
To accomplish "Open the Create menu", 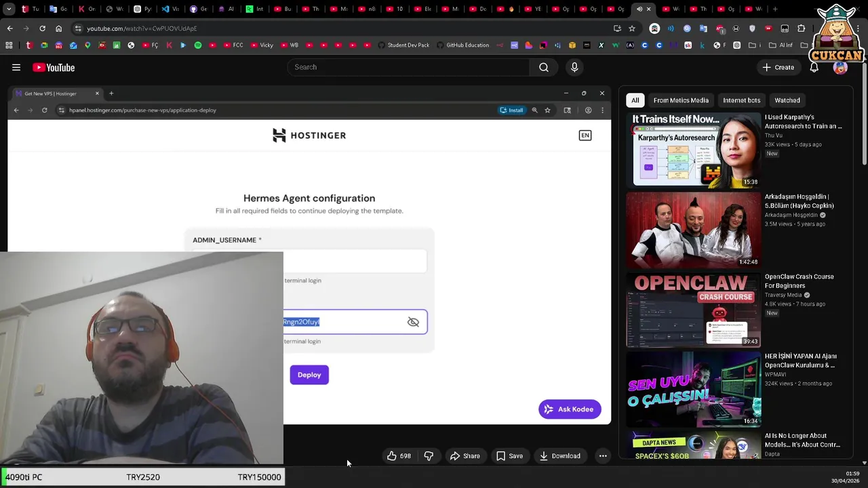I will point(778,67).
